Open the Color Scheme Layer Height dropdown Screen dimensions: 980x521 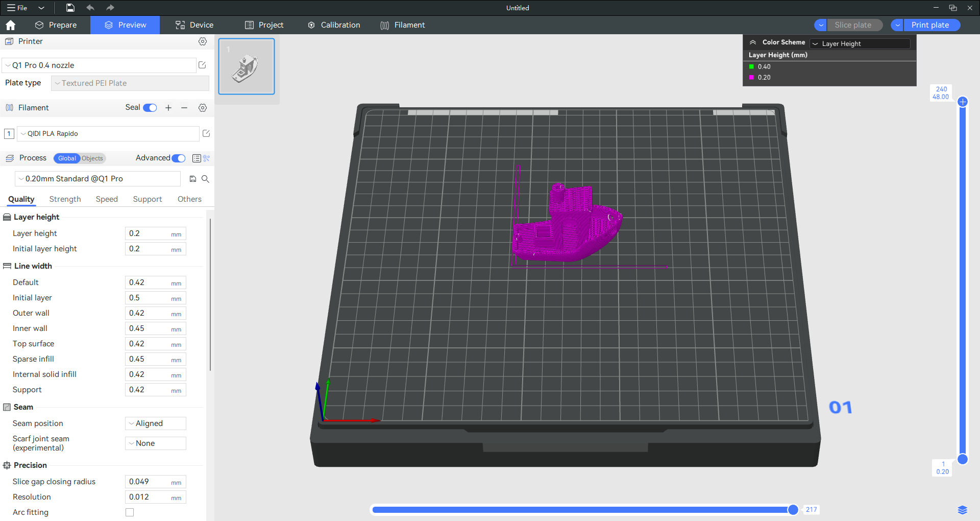click(x=860, y=44)
